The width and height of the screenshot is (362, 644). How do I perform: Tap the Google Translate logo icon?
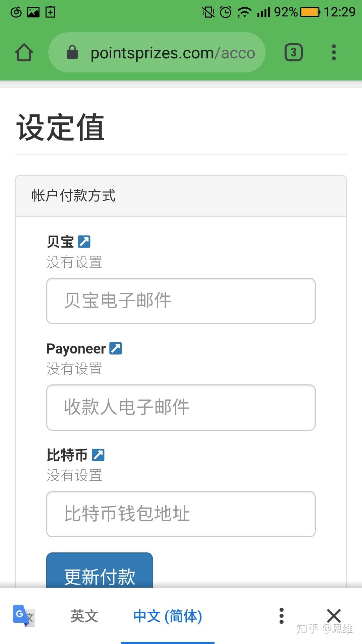click(24, 616)
